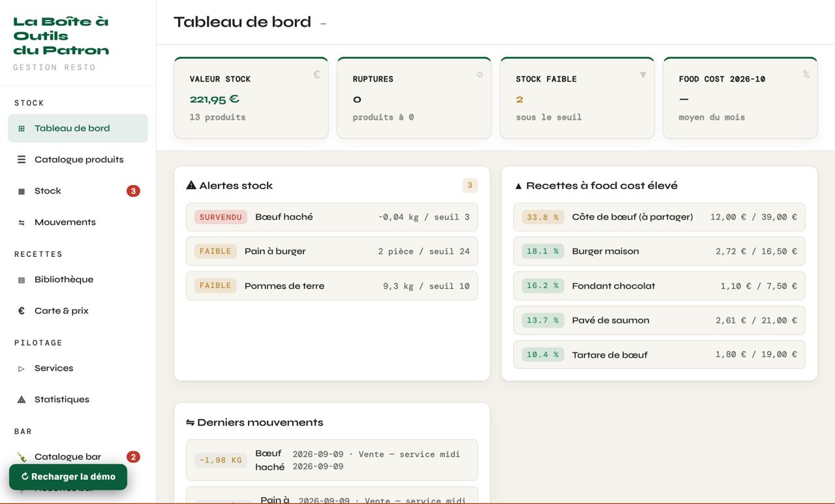Click the square icon beside Stock in the sidebar
The height and width of the screenshot is (504, 835).
pyautogui.click(x=22, y=191)
